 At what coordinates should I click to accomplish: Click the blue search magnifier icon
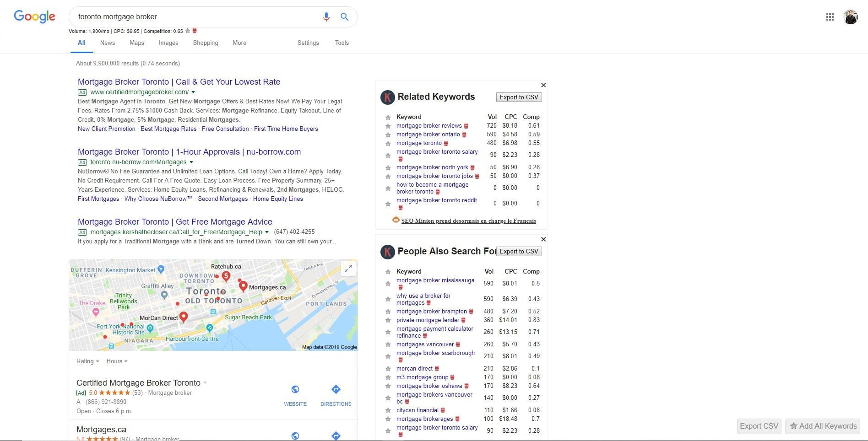pos(344,17)
